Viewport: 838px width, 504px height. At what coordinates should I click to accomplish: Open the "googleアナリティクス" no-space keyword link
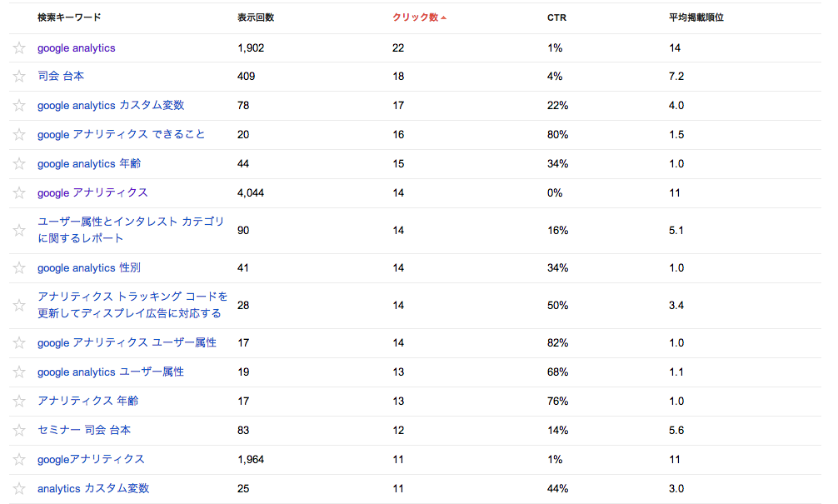[x=91, y=459]
